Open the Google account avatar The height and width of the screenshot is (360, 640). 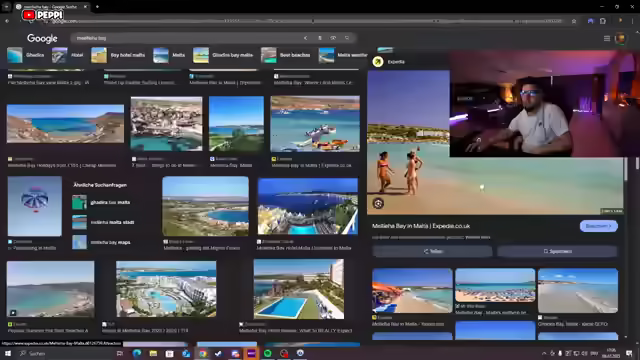pos(620,38)
